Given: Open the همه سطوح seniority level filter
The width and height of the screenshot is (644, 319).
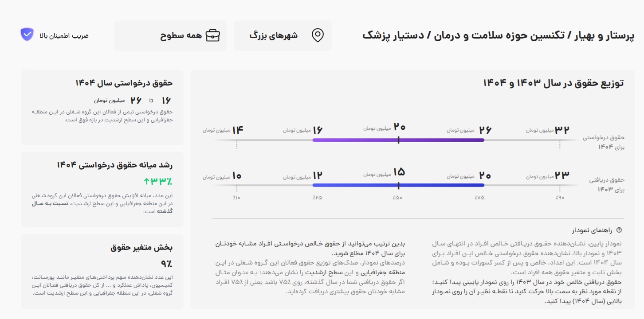Looking at the screenshot, I should [x=170, y=36].
